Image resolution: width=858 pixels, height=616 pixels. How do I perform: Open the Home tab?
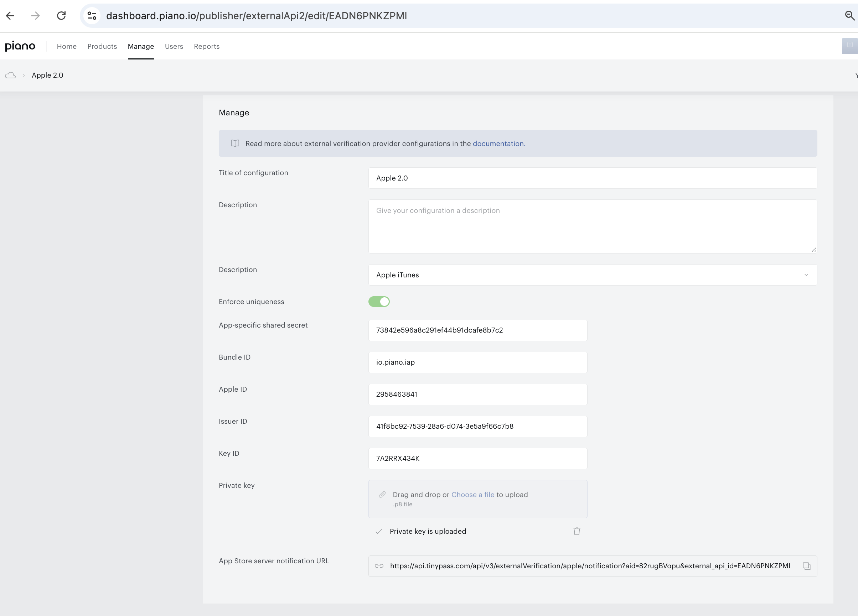tap(67, 46)
